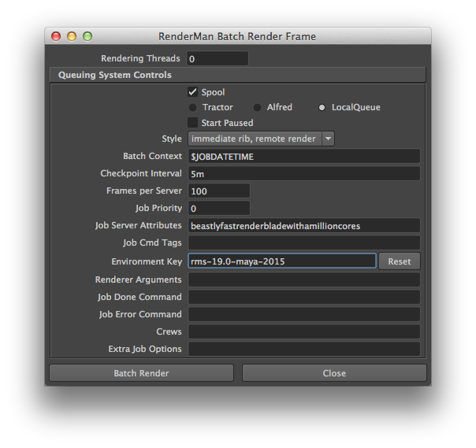Click the Job Server Attributes field
476x448 pixels.
click(304, 226)
